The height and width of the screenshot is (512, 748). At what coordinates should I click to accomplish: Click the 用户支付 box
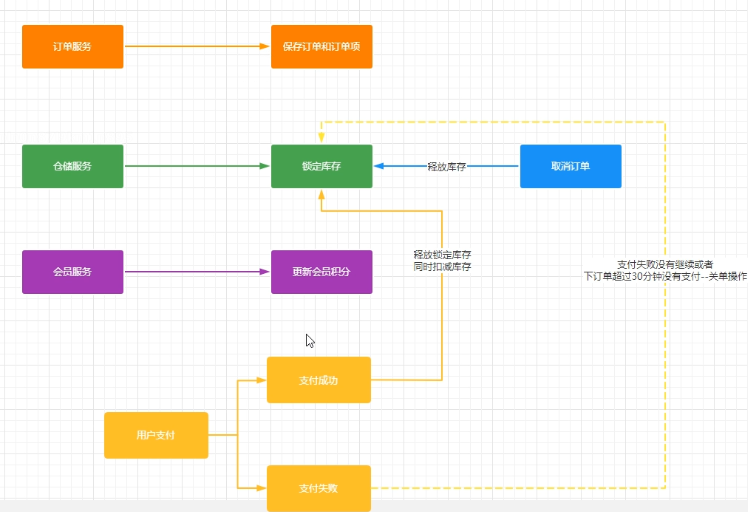(156, 435)
